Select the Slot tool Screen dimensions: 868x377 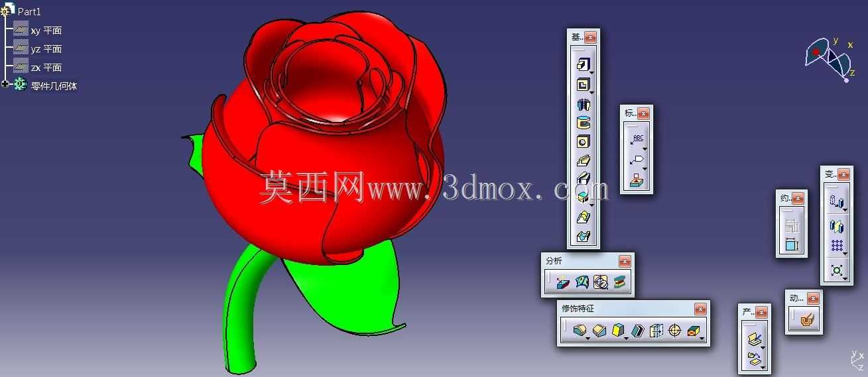584,178
